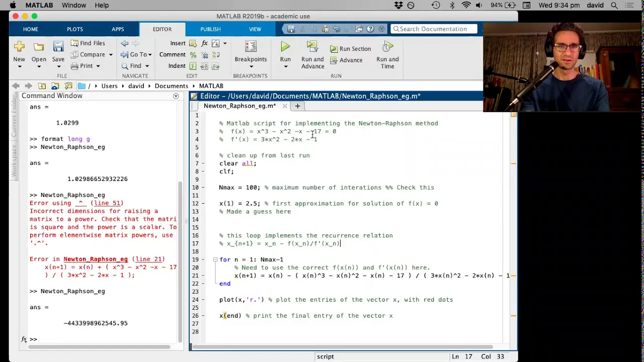This screenshot has height=362, width=644.
Task: Click Documents in the folder path
Action: [x=171, y=86]
